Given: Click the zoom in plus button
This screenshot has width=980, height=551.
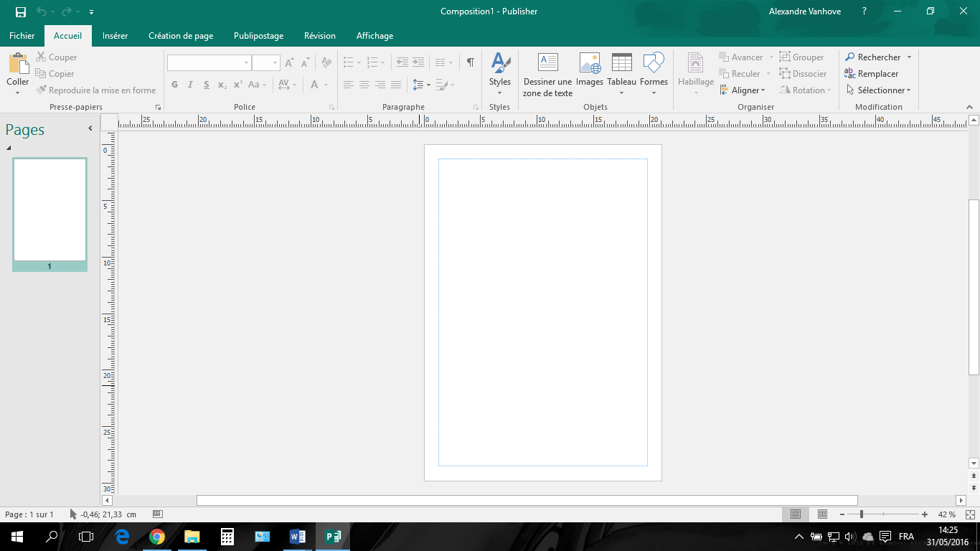Looking at the screenshot, I should point(925,514).
